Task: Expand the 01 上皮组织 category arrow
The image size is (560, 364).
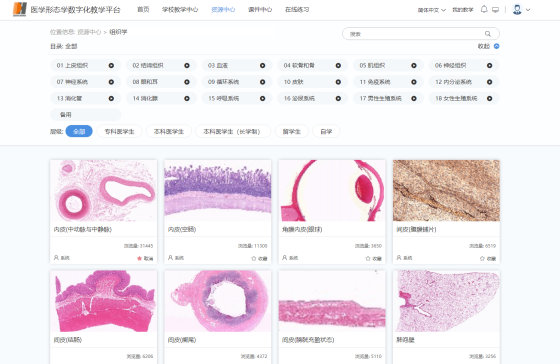Action: pyautogui.click(x=111, y=65)
